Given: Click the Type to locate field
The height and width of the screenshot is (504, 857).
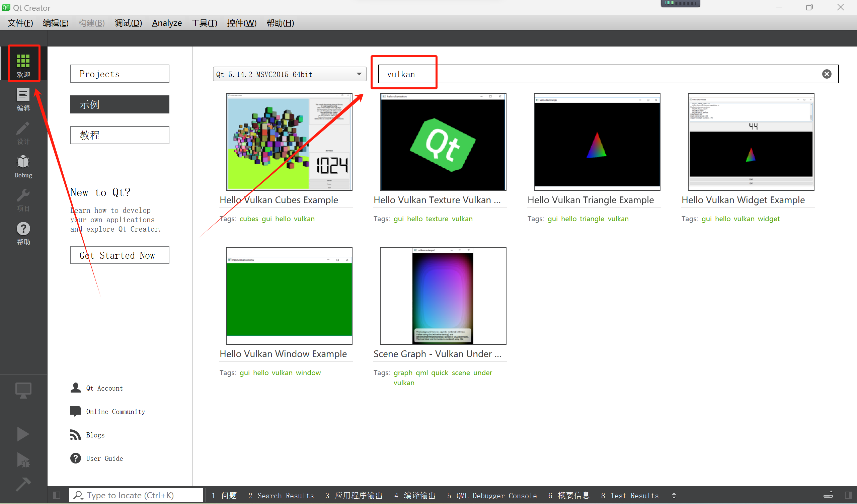Looking at the screenshot, I should pyautogui.click(x=136, y=495).
